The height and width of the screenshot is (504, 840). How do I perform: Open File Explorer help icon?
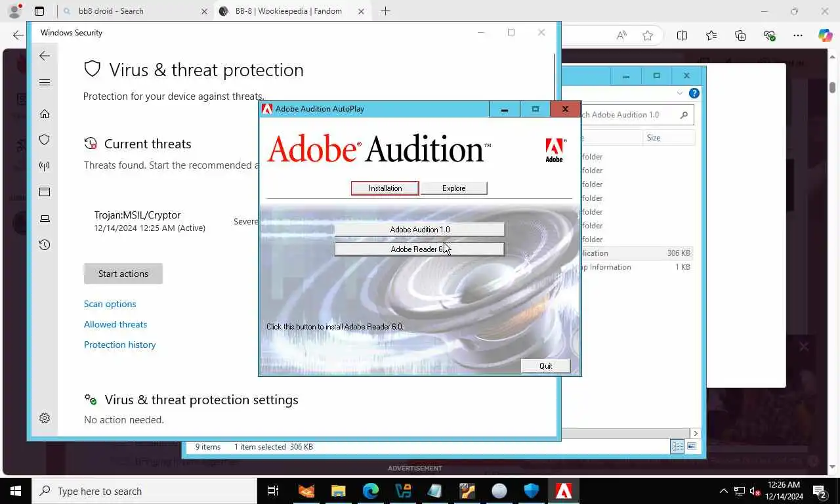[694, 93]
